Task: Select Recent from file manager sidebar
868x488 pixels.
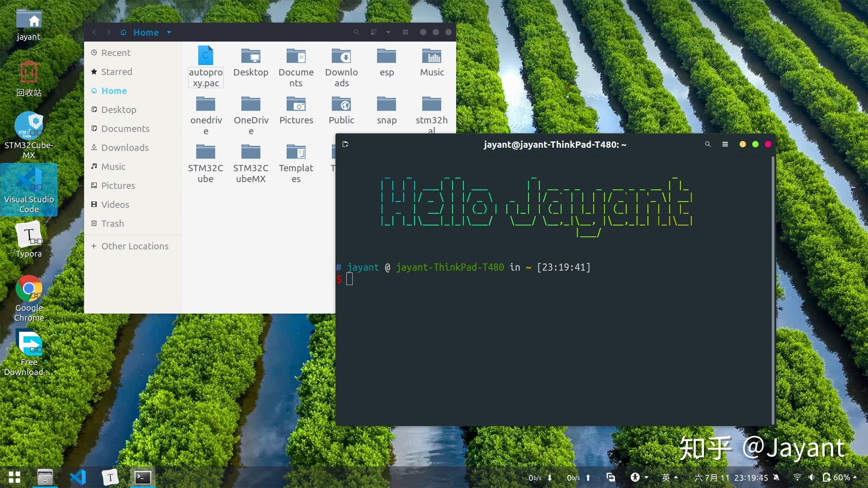Action: (x=116, y=52)
